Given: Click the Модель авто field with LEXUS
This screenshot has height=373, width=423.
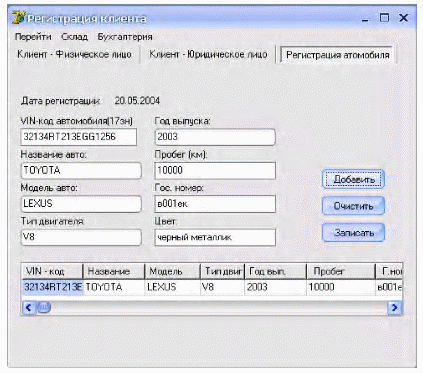Looking at the screenshot, I should tap(81, 204).
